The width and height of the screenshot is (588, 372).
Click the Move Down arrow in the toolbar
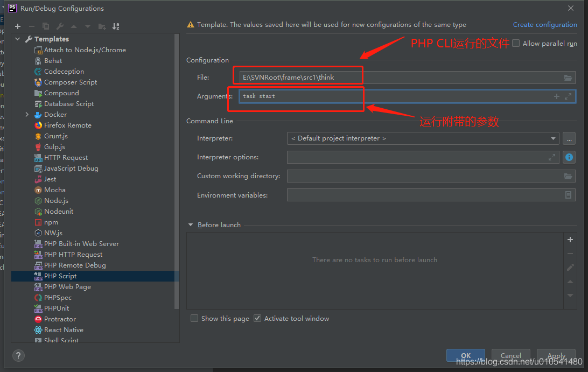[88, 26]
